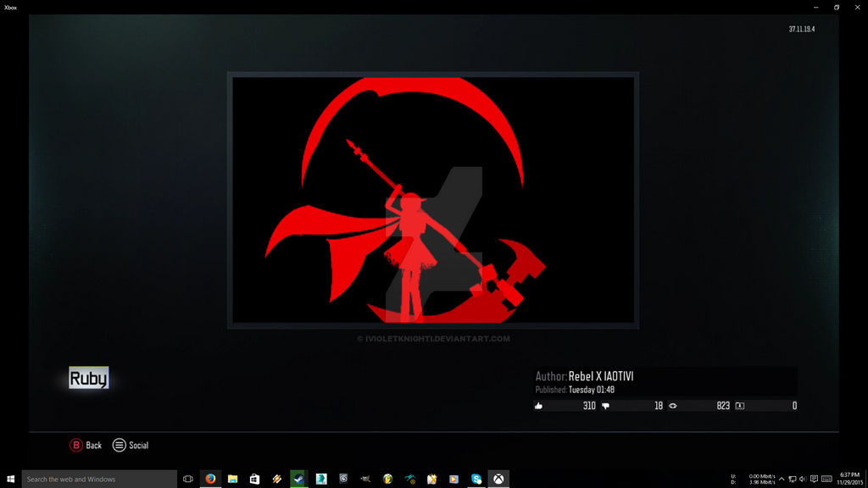Viewport: 868px width, 488px height.
Task: Click the likes count 310
Action: (589, 406)
